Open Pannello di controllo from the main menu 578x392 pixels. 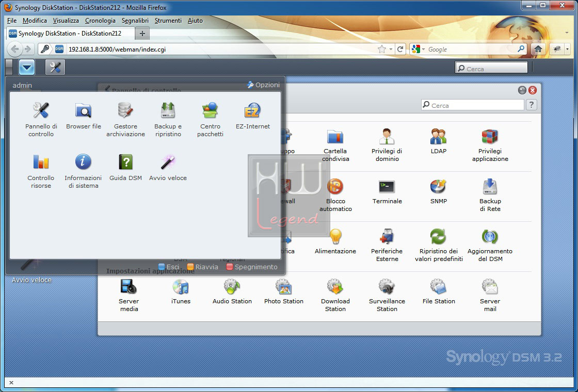pyautogui.click(x=41, y=119)
